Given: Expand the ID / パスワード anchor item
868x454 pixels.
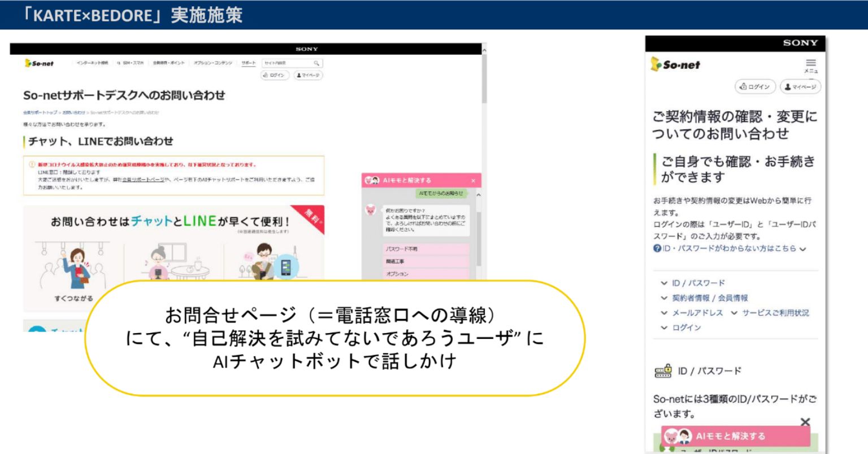Looking at the screenshot, I should click(x=693, y=283).
